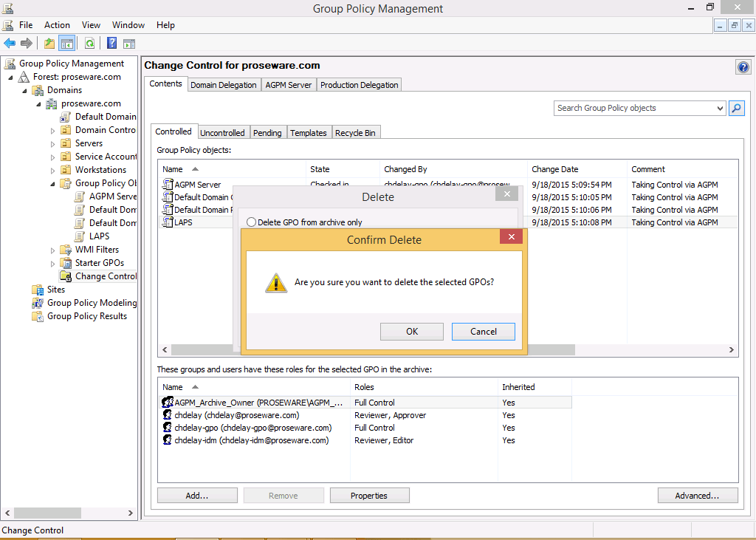Open Help via the blue question-mark toolbar icon

[x=112, y=44]
